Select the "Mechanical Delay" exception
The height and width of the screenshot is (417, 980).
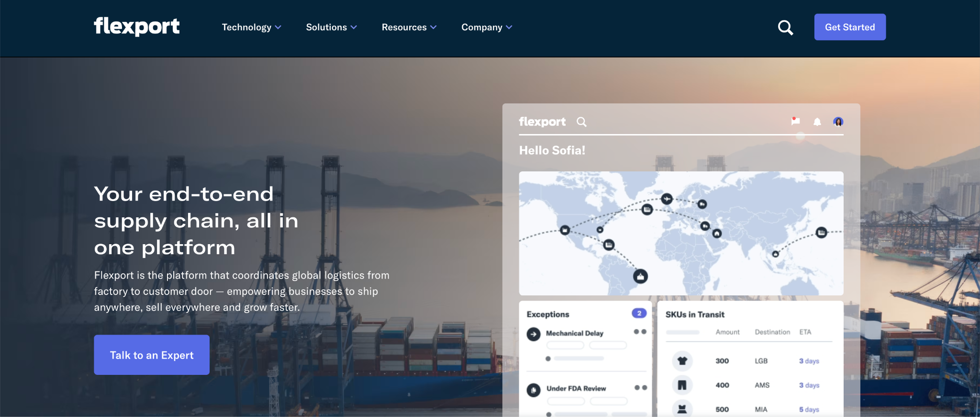pyautogui.click(x=575, y=333)
